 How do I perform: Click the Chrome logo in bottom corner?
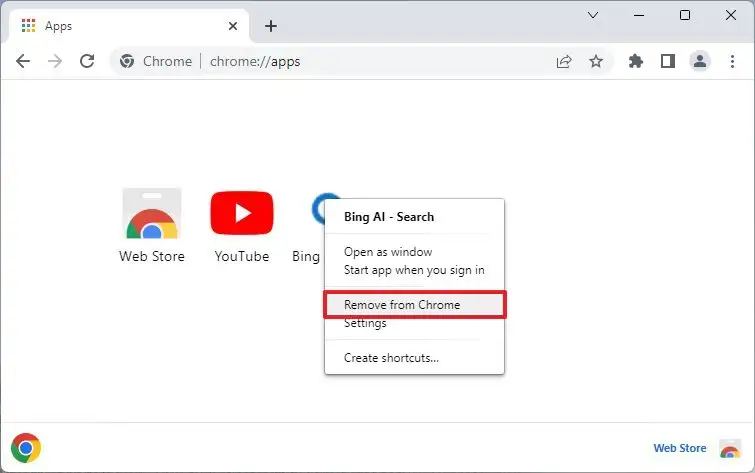point(26,448)
